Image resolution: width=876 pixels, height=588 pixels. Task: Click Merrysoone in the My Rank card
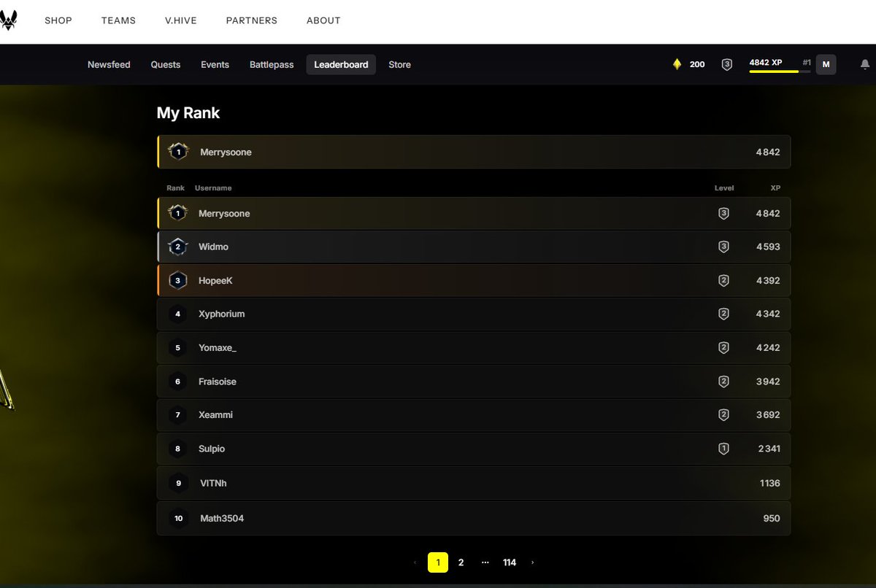[x=226, y=152]
